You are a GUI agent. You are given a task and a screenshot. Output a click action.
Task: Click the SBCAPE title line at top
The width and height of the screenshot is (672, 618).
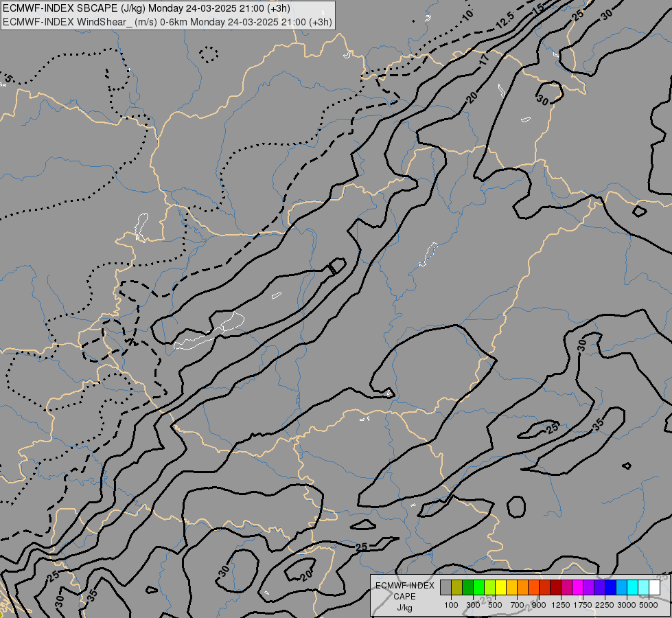tap(146, 8)
